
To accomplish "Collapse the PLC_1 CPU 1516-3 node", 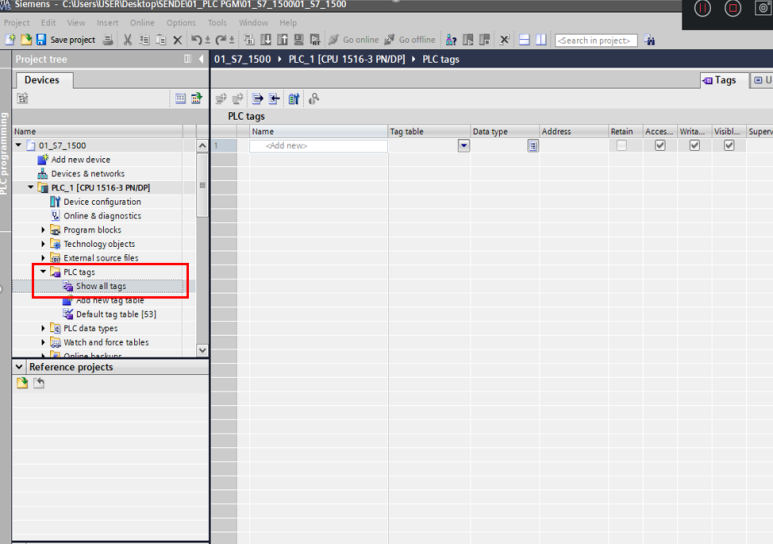I will 31,187.
